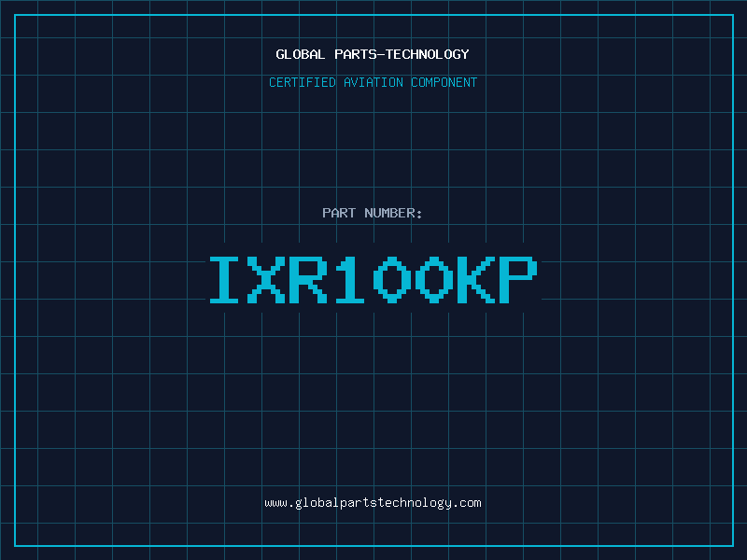Select the part number 'IXR100KP'
Viewport: 747px width, 560px height.
[x=373, y=279]
